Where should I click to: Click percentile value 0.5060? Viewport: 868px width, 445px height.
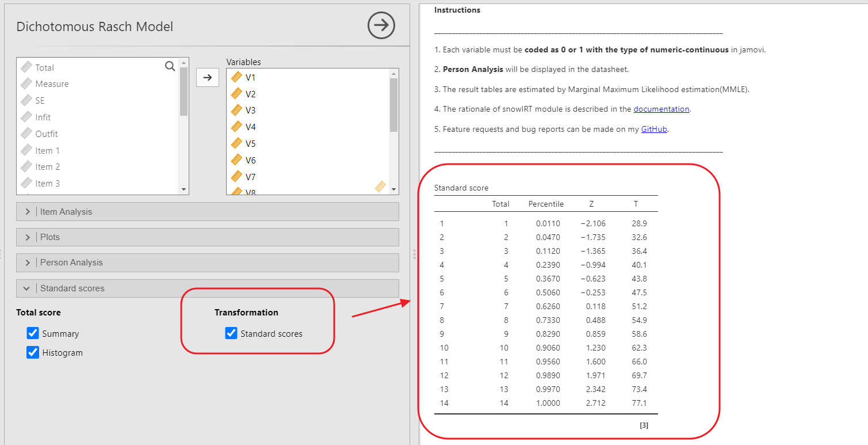[549, 292]
